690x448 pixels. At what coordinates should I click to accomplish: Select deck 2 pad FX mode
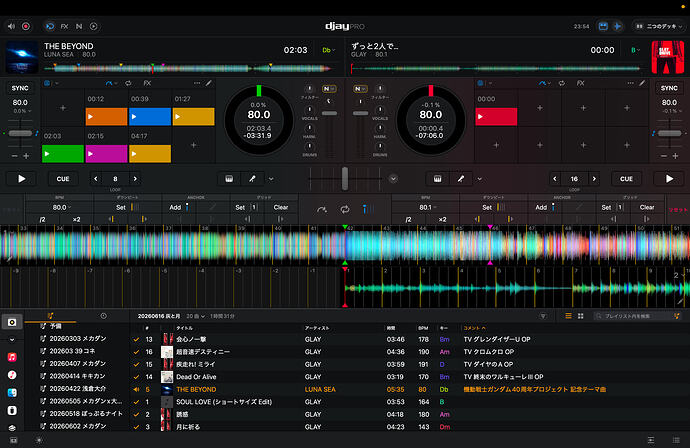[x=580, y=83]
